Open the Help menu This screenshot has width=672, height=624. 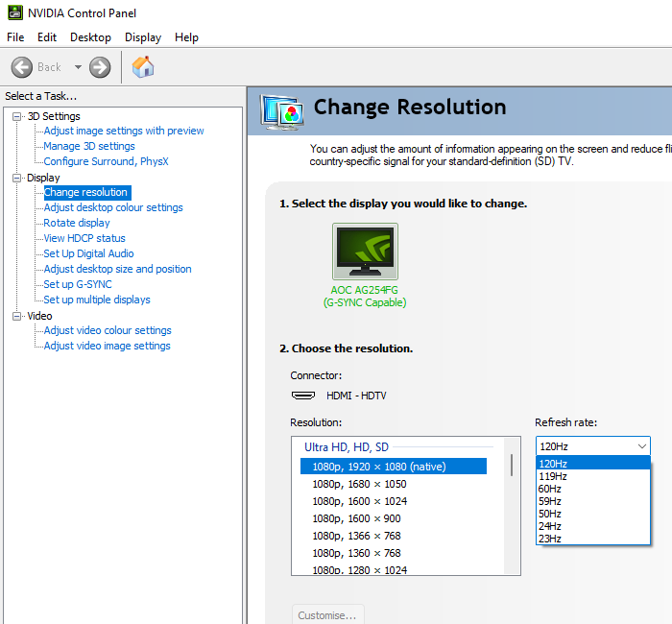186,37
